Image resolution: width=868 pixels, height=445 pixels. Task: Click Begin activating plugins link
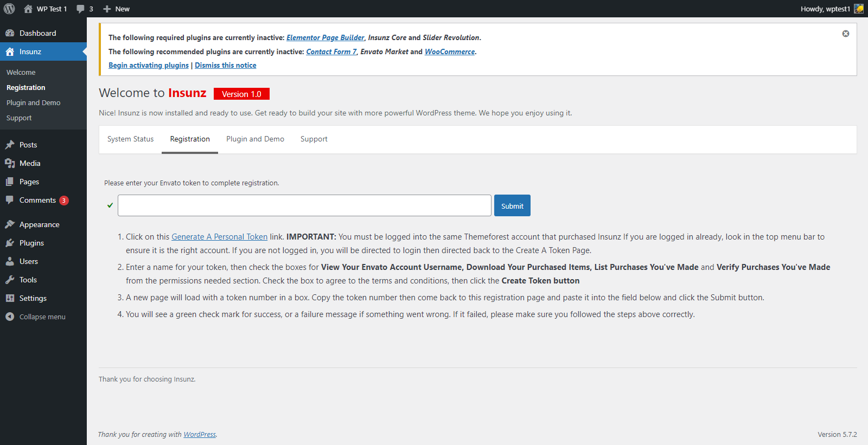coord(149,65)
